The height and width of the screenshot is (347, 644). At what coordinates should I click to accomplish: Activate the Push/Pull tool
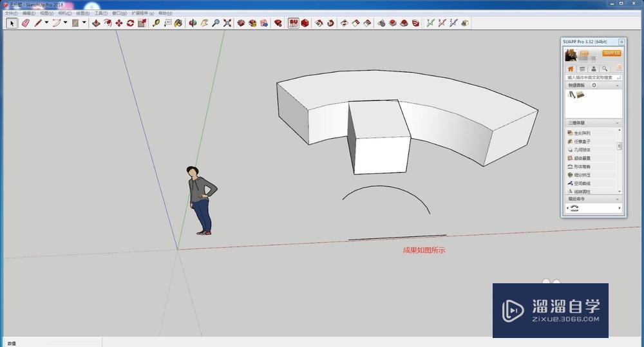pyautogui.click(x=96, y=23)
